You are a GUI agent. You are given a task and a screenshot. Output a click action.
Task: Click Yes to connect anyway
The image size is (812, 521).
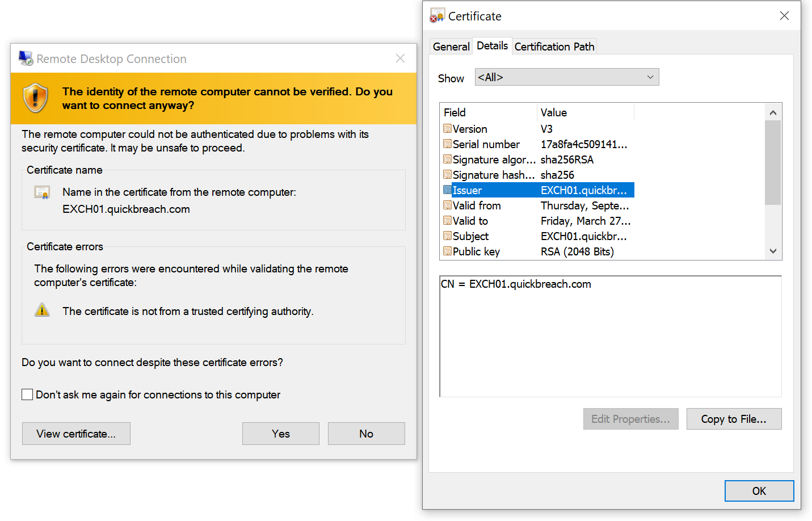pyautogui.click(x=281, y=434)
